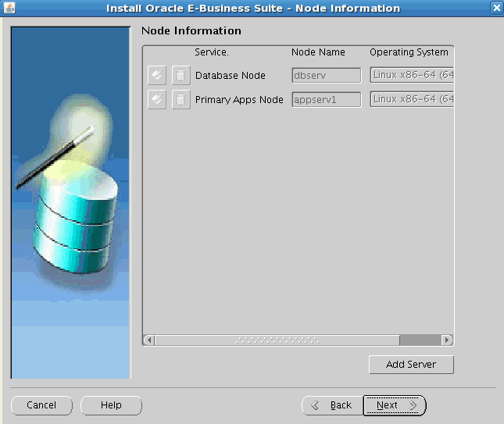Click the Operating System column header
This screenshot has height=424, width=504.
pyautogui.click(x=409, y=52)
